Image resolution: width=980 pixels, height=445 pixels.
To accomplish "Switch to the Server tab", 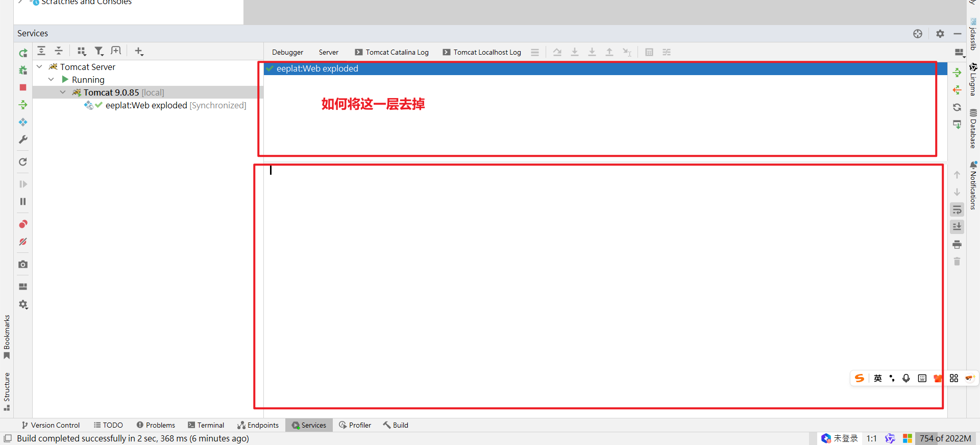I will coord(329,52).
